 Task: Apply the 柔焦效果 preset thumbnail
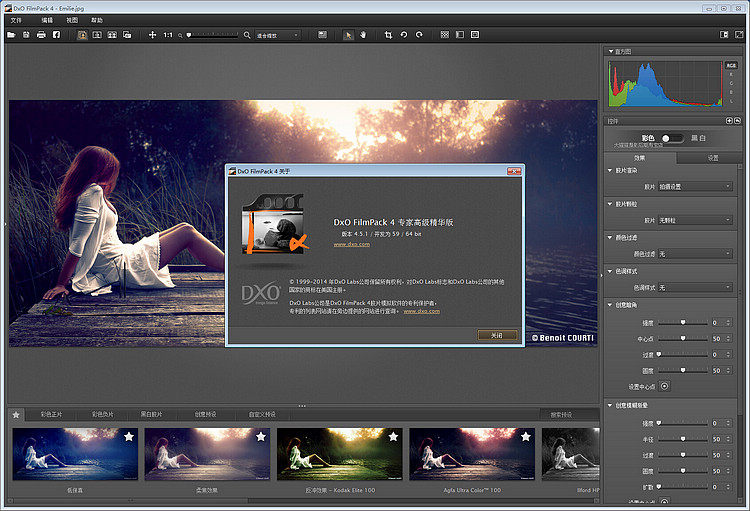[207, 454]
